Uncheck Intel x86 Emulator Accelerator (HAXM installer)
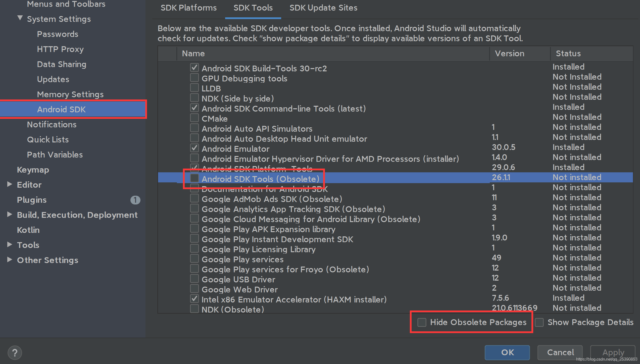 [x=194, y=299]
